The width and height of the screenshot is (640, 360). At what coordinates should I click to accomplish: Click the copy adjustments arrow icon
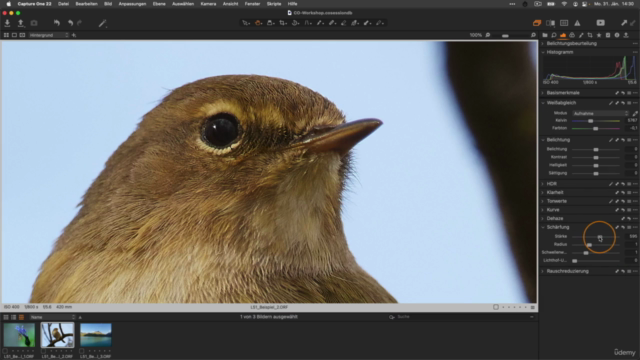[x=624, y=23]
